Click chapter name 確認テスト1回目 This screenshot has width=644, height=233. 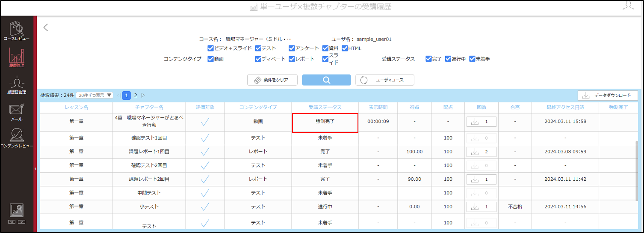149,138
